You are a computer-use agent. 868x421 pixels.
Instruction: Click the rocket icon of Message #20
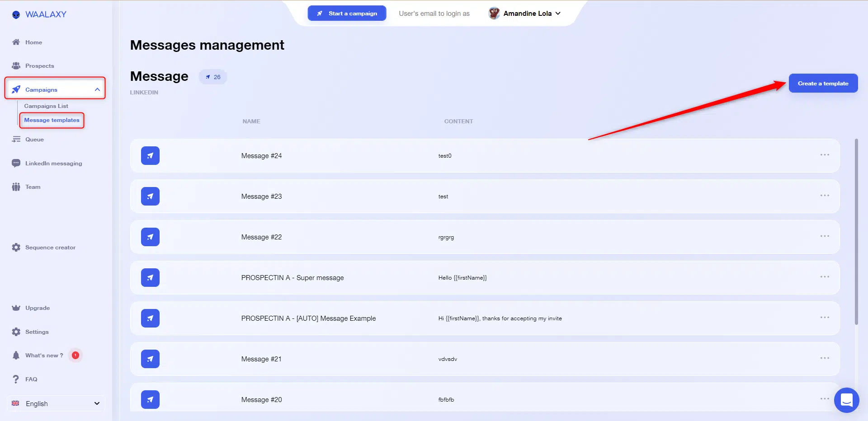(150, 399)
